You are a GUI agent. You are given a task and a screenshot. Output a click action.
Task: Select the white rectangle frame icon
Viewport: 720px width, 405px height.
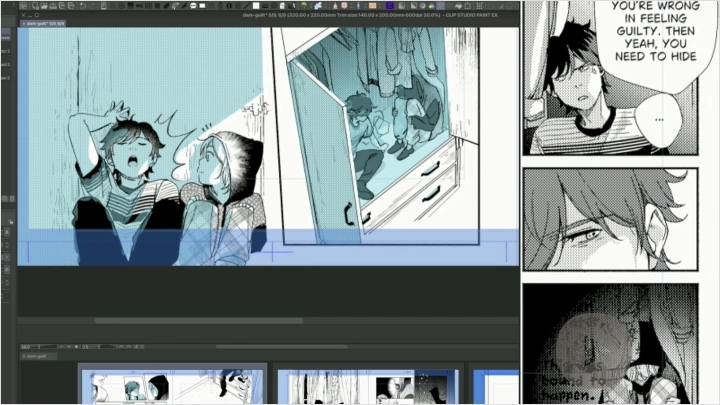202,6
